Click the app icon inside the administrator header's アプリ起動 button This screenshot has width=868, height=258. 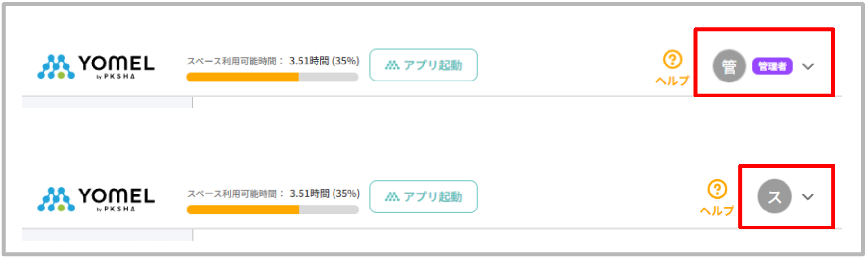point(392,65)
